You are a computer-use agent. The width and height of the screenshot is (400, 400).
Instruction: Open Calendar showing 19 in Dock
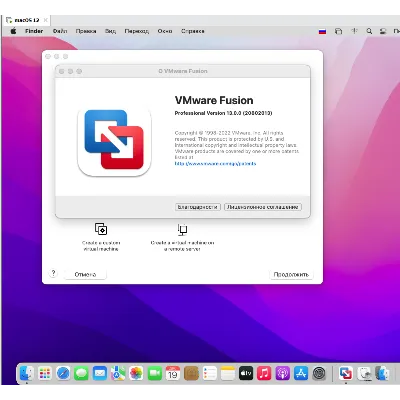point(173,373)
